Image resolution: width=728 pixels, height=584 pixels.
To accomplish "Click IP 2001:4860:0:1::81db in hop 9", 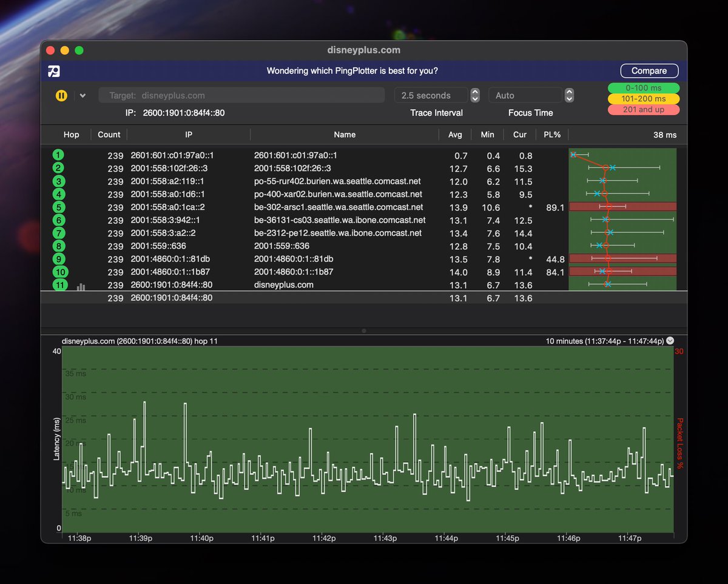I will pyautogui.click(x=170, y=259).
